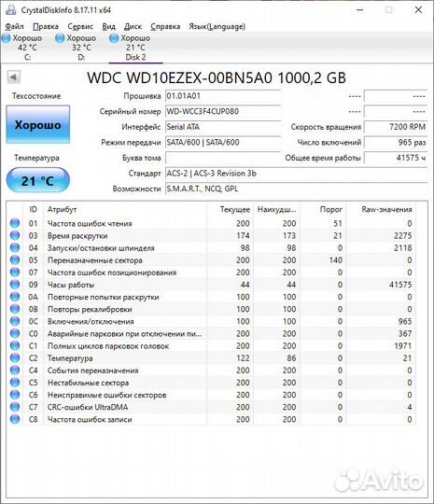Click the empty Буква тома field

pyautogui.click(x=223, y=158)
